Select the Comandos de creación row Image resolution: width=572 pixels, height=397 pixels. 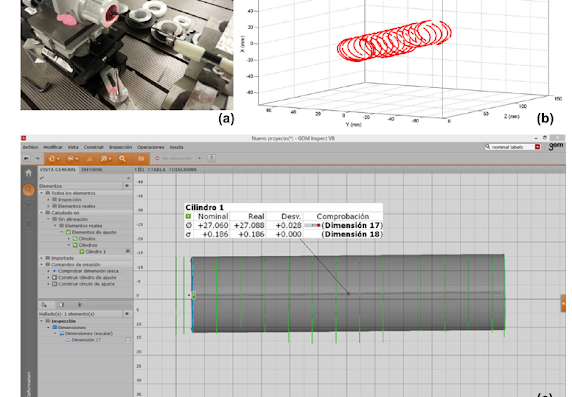point(76,265)
